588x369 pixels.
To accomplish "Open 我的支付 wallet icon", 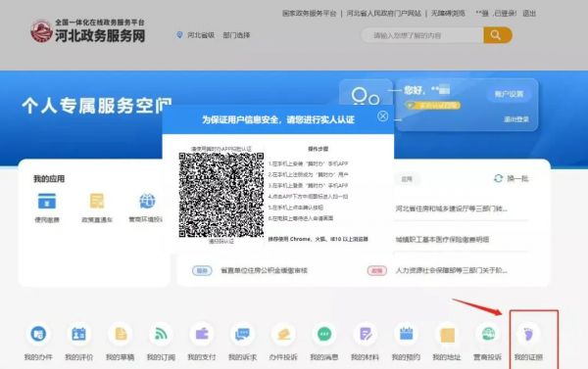I will click(202, 334).
